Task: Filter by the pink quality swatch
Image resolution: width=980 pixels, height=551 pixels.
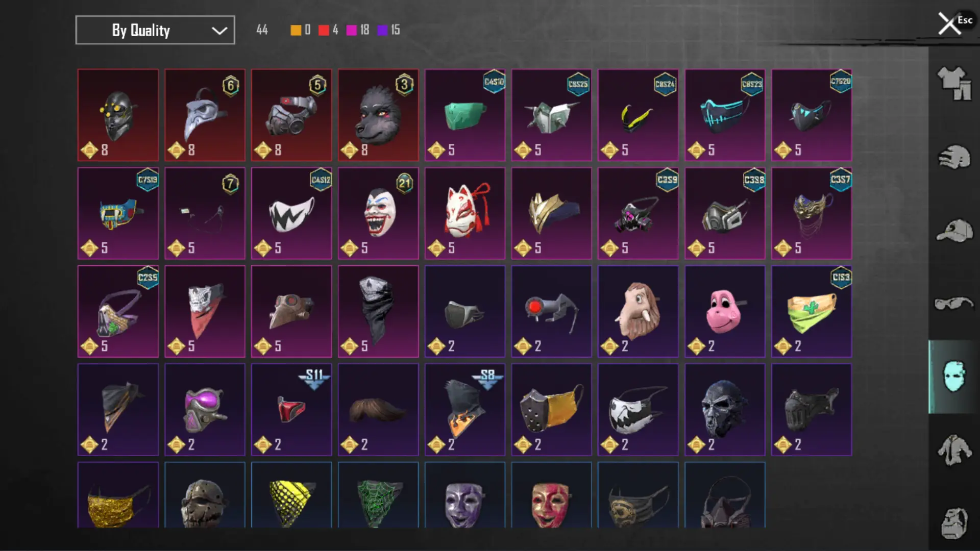Action: click(352, 30)
